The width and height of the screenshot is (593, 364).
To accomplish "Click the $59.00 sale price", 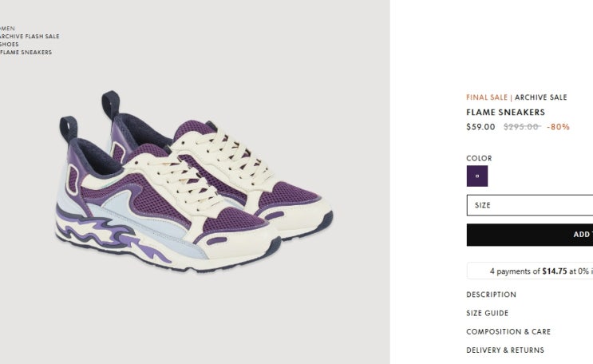I will [480, 127].
